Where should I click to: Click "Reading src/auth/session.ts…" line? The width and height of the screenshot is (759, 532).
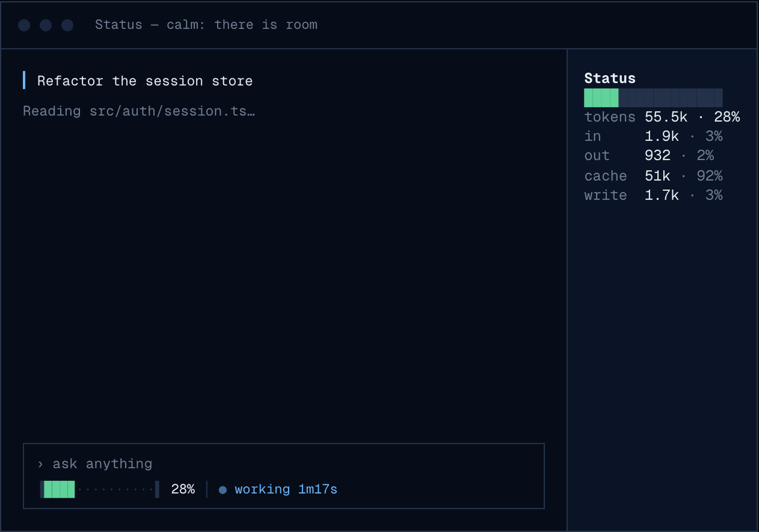pyautogui.click(x=139, y=111)
